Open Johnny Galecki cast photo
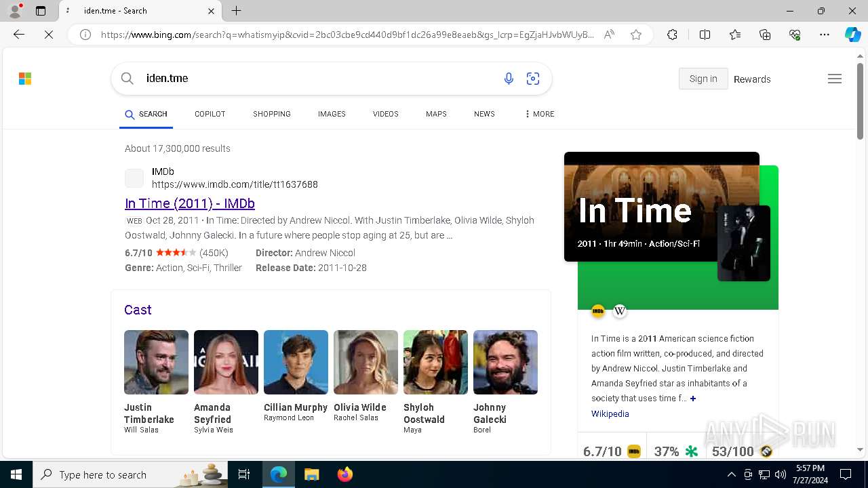 pos(505,362)
